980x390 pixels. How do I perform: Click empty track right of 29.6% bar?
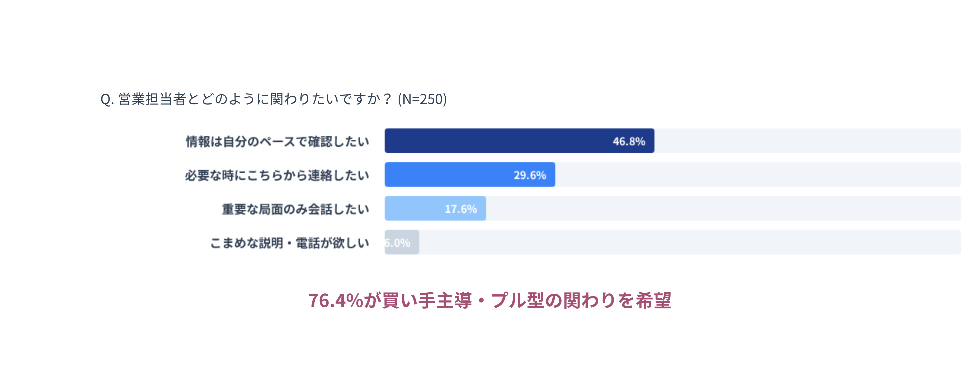757,175
